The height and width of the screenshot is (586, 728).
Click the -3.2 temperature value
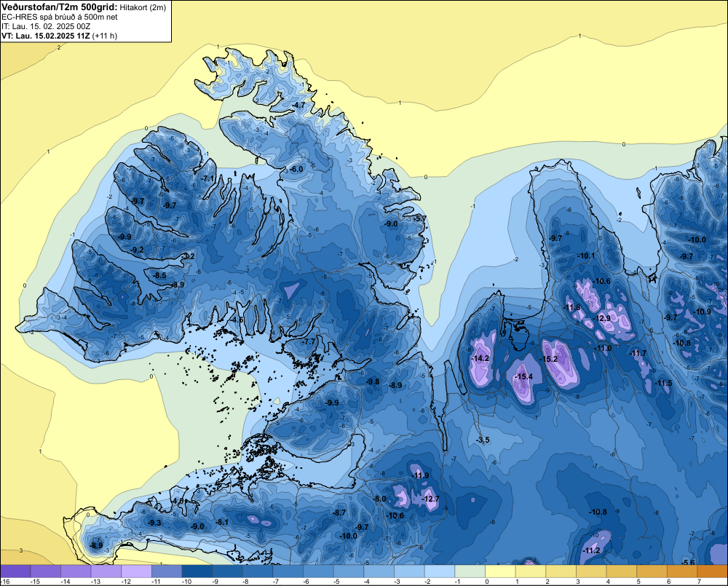pos(188,256)
